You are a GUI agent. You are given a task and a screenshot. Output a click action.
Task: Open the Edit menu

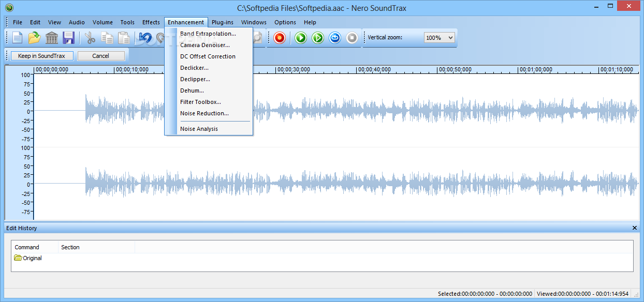(x=35, y=22)
